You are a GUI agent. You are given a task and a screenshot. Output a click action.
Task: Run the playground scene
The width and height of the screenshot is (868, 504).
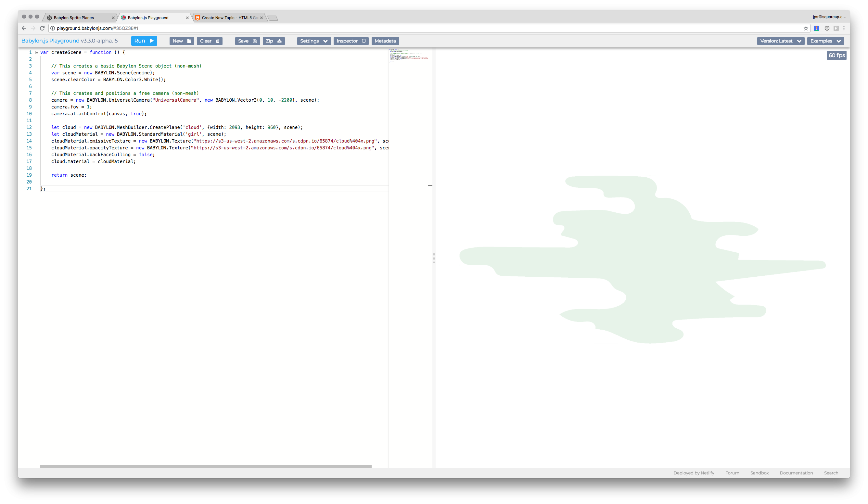pyautogui.click(x=144, y=41)
